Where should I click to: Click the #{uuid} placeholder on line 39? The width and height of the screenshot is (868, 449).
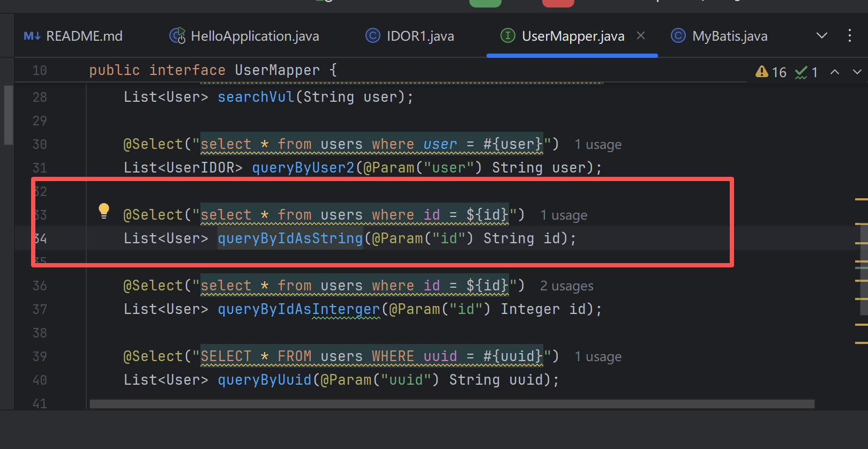coord(513,356)
